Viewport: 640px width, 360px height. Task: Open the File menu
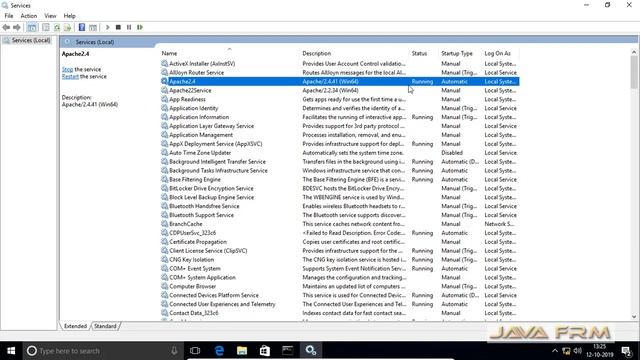pos(9,16)
